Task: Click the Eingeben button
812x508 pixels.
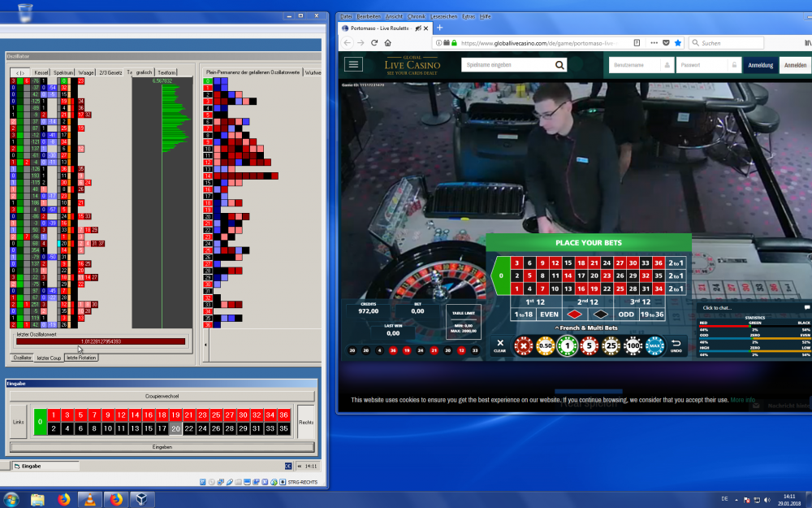Action: click(x=162, y=447)
